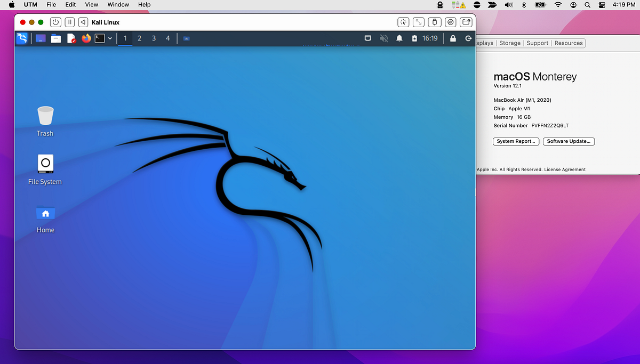Open the Kali applications menu from the panel
Viewport: 640px width, 364px height.
pos(22,38)
